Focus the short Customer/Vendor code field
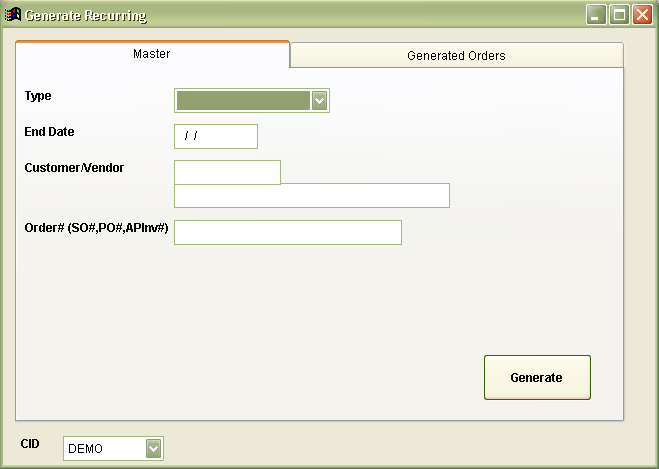Screen dimensions: 659x469 pyautogui.click(x=227, y=172)
